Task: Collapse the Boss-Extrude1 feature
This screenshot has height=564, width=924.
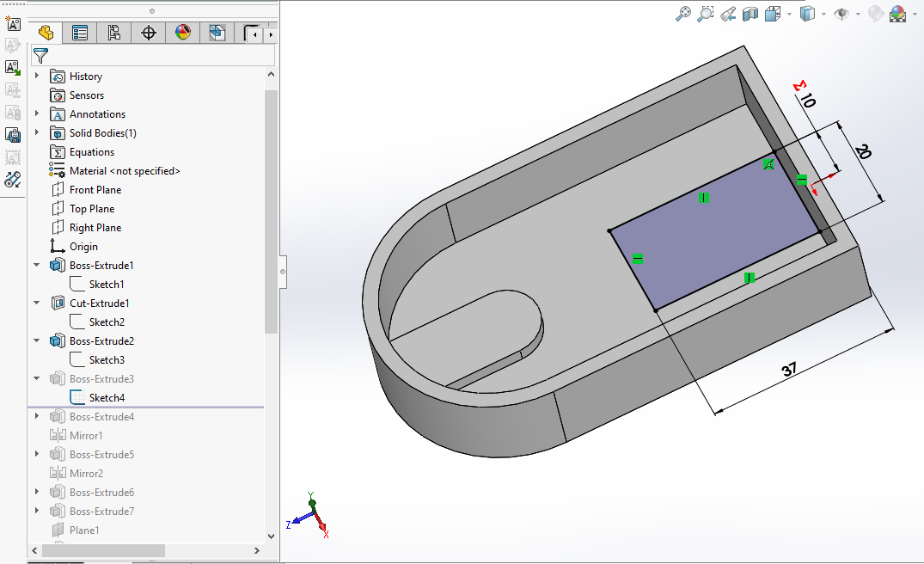Action: tap(37, 266)
